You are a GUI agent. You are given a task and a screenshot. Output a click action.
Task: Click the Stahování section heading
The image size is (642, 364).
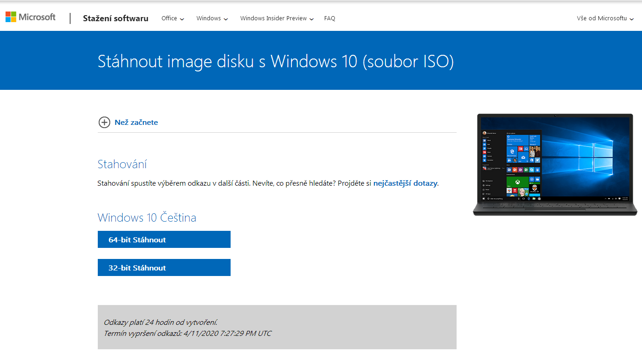click(122, 164)
